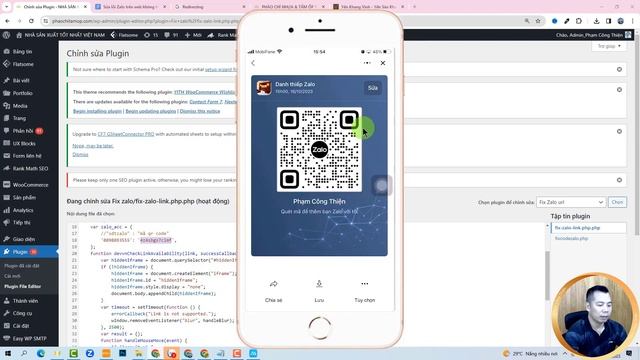Open UX Blocks in the sidebar
Screen dimensions: 640x360
[x=24, y=143]
